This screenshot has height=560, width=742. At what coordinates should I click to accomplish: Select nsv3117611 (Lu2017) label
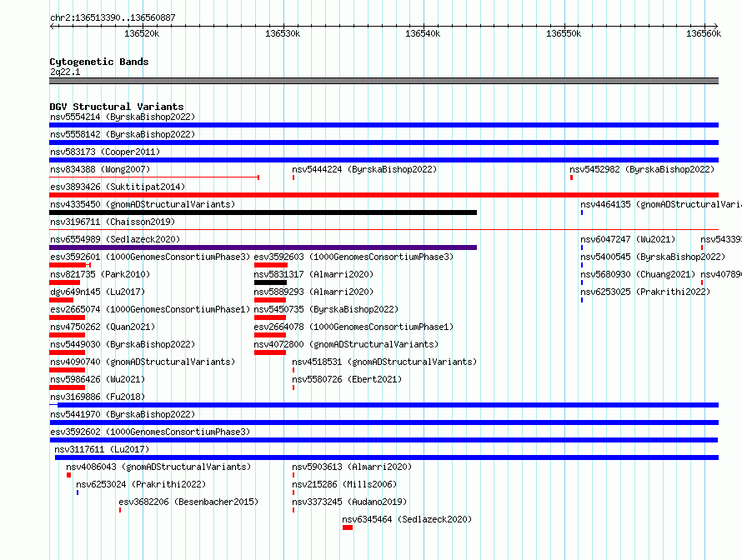(102, 449)
